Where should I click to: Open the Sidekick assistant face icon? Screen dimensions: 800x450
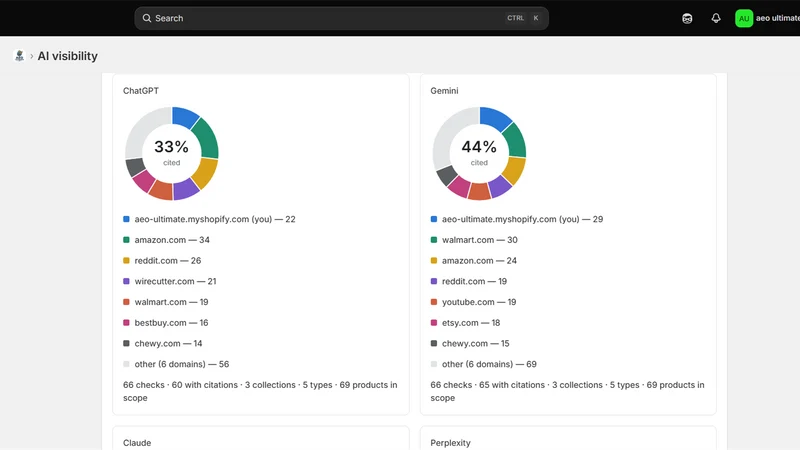(x=687, y=18)
